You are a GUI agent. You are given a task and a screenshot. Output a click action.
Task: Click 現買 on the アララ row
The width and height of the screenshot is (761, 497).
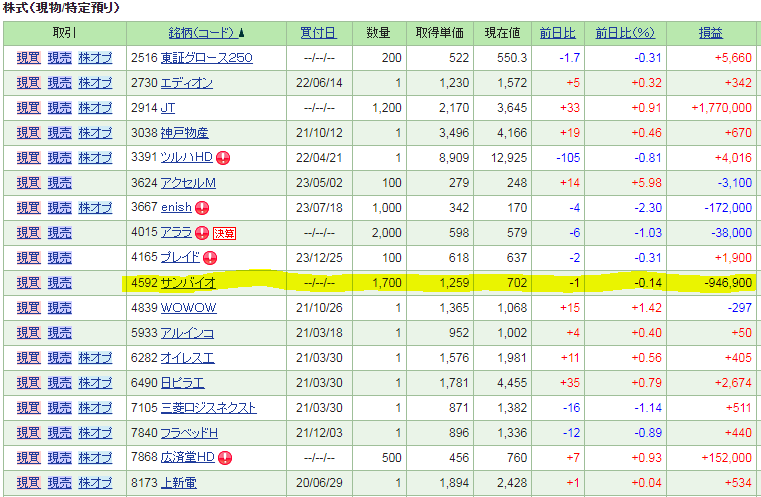point(28,233)
